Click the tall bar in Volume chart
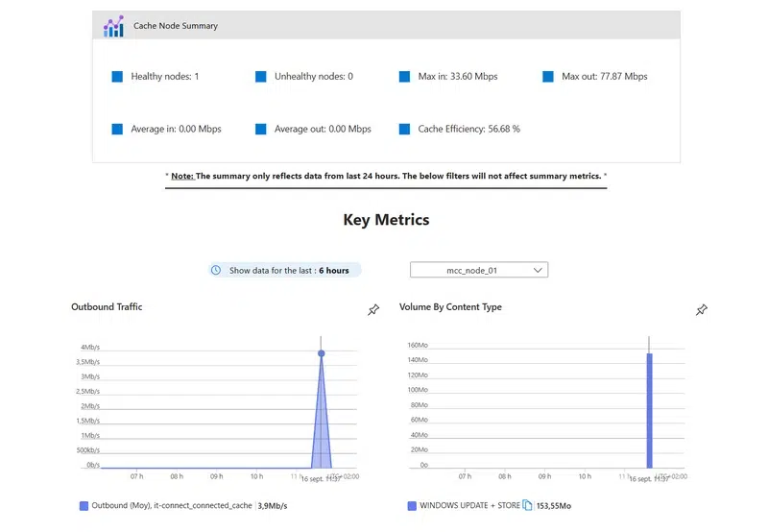The image size is (768, 532). [x=649, y=410]
